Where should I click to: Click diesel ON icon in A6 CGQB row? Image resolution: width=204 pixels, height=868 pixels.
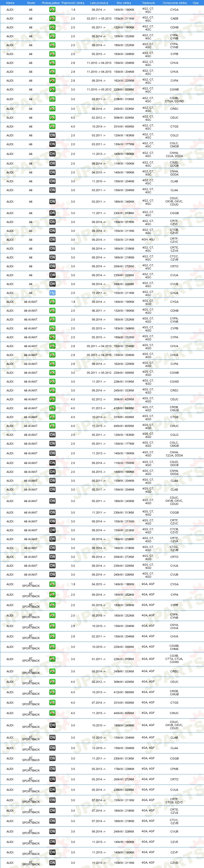52,213
